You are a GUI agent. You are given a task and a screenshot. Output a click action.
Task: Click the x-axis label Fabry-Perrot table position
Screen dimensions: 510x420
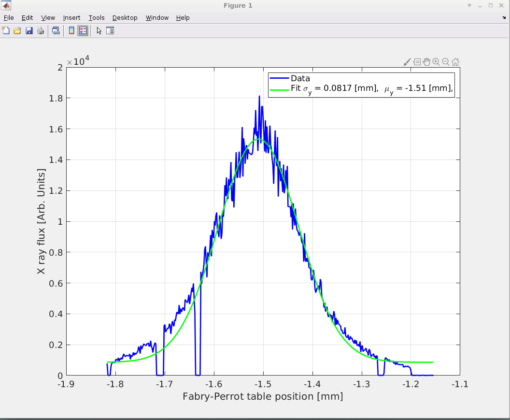263,397
